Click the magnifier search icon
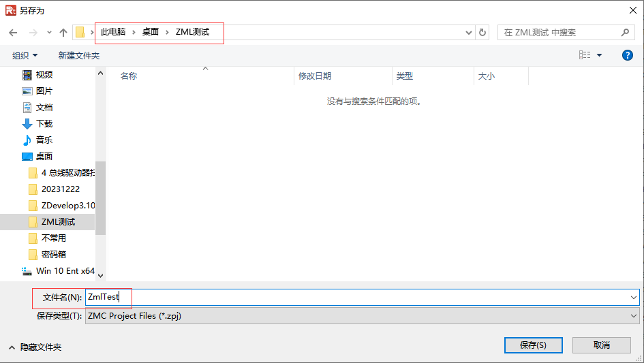The image size is (644, 363). tap(625, 33)
